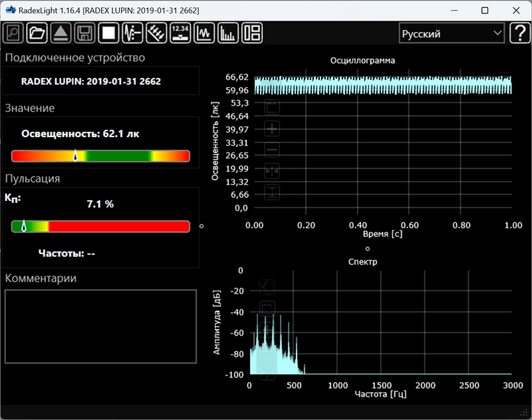The image size is (532, 420).
Task: Click the illuminance light rays icon
Action: click(156, 33)
